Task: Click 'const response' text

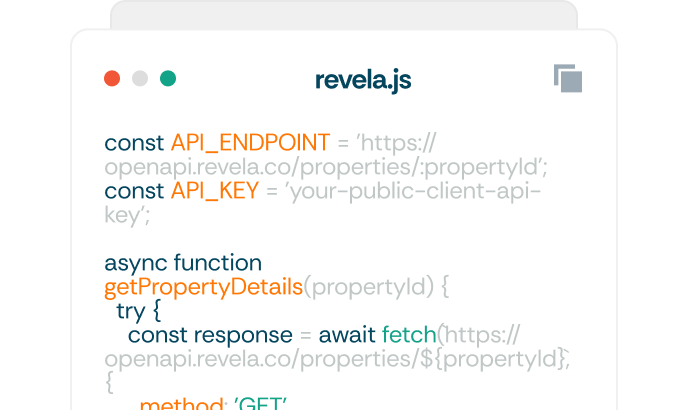Action: pyautogui.click(x=210, y=335)
